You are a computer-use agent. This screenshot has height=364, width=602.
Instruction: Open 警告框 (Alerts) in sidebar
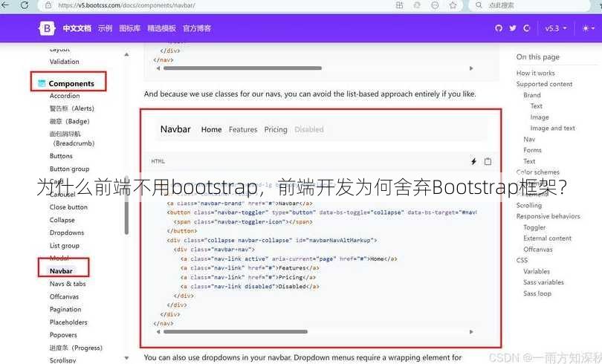72,108
